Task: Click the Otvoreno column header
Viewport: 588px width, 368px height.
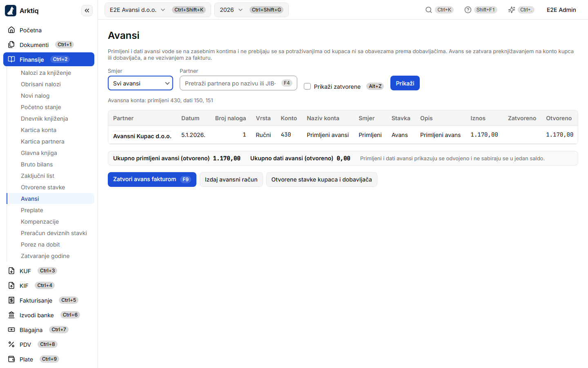Action: (559, 118)
